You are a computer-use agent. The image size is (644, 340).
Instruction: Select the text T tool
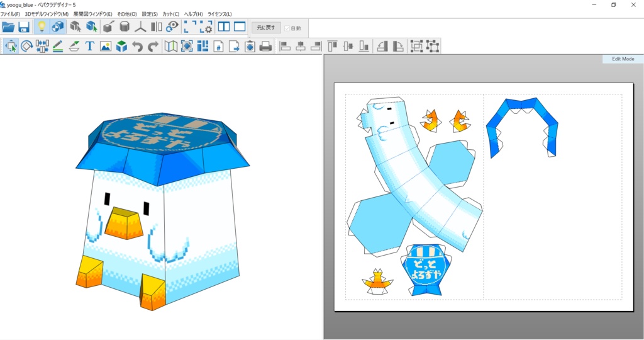tap(89, 46)
